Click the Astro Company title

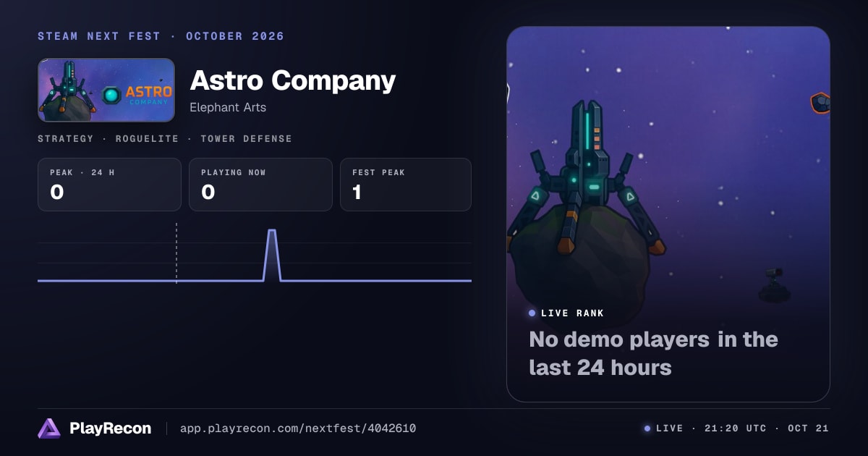[292, 80]
